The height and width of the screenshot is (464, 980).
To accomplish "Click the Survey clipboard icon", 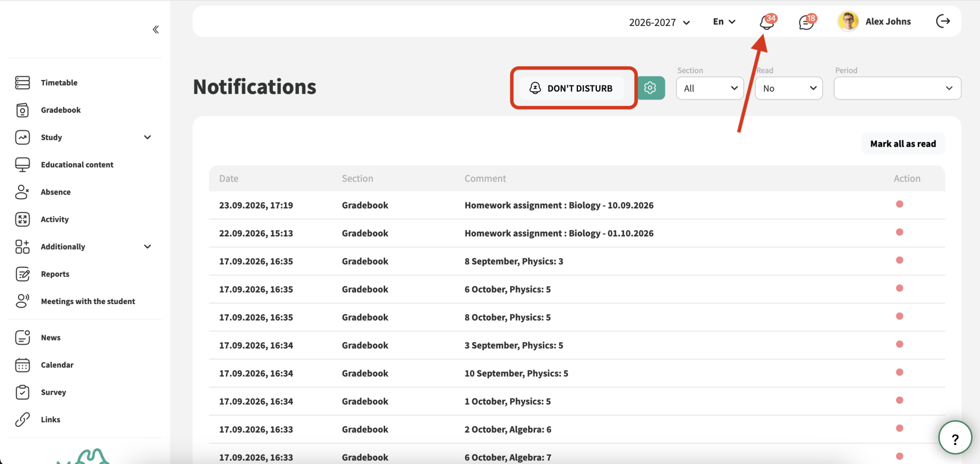I will point(23,392).
